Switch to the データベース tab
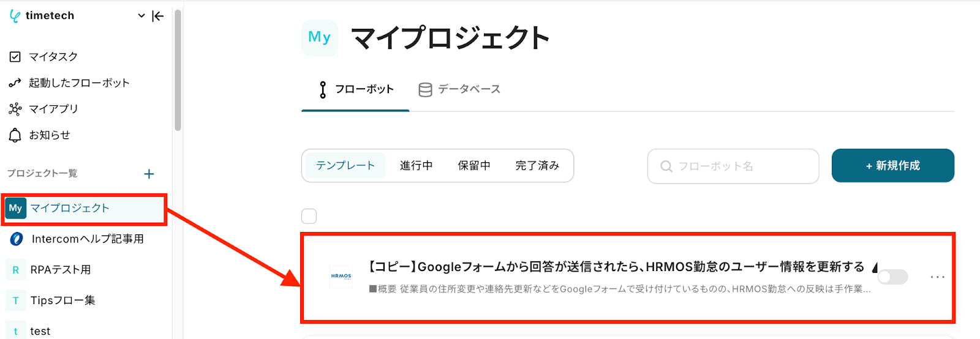 point(459,89)
